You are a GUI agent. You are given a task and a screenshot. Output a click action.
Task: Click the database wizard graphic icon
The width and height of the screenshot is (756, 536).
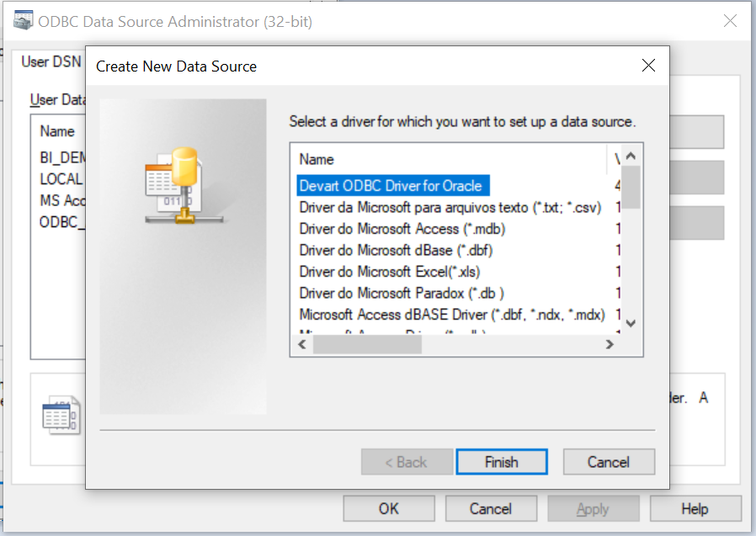(184, 186)
